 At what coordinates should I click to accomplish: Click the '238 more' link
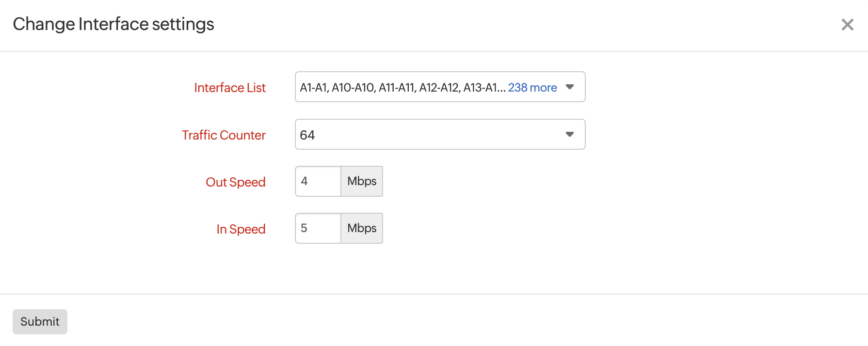pos(532,88)
